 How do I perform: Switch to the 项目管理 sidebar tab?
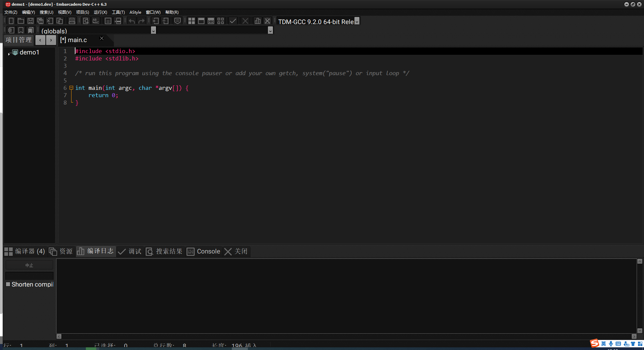click(19, 40)
